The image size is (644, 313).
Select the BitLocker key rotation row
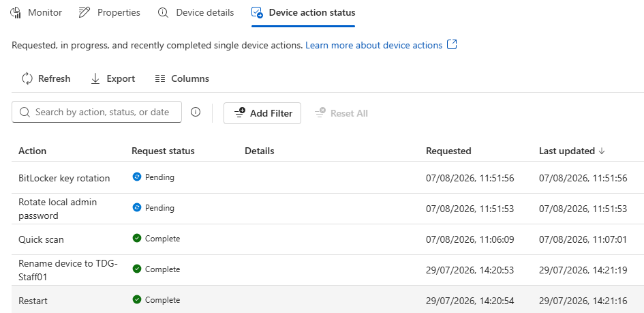[328, 178]
